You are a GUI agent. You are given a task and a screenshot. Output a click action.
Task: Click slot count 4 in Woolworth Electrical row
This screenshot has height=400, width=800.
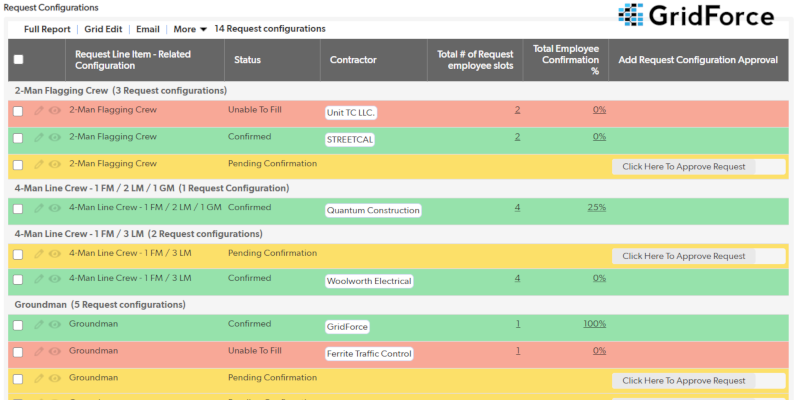coord(517,278)
